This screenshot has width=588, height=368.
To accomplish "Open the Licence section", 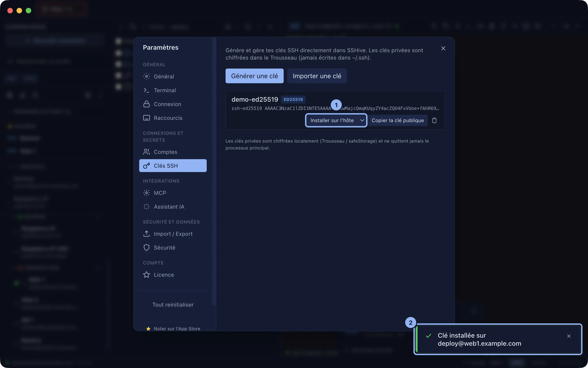I will (173, 275).
